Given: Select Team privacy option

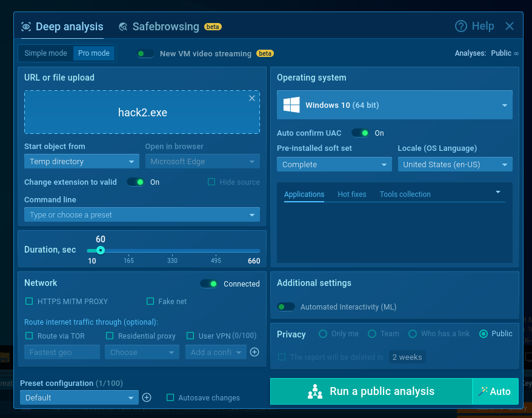Looking at the screenshot, I should (x=372, y=334).
